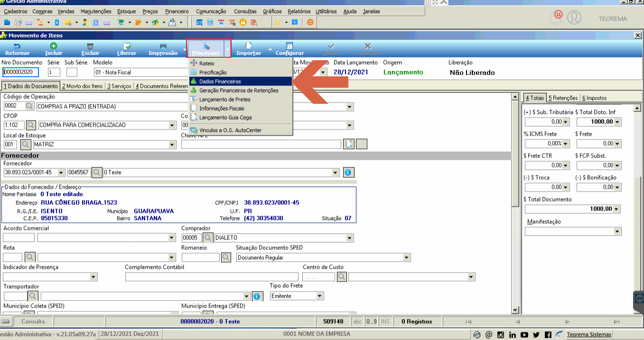Open the 5 Retenções tab
Image resolution: width=644 pixels, height=340 pixels.
pos(563,98)
